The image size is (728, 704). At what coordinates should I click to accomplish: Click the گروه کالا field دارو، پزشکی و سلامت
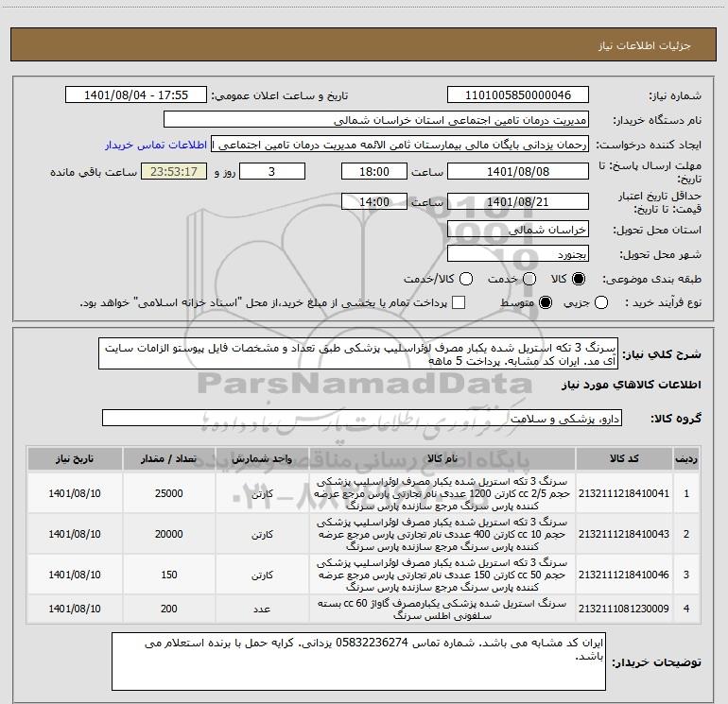(362, 418)
